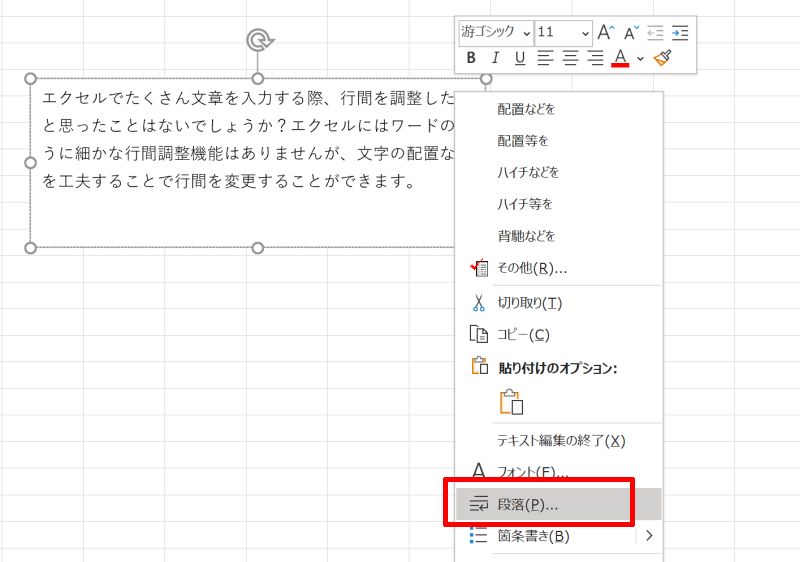
Task: Align text right in mini toolbar
Action: [595, 58]
